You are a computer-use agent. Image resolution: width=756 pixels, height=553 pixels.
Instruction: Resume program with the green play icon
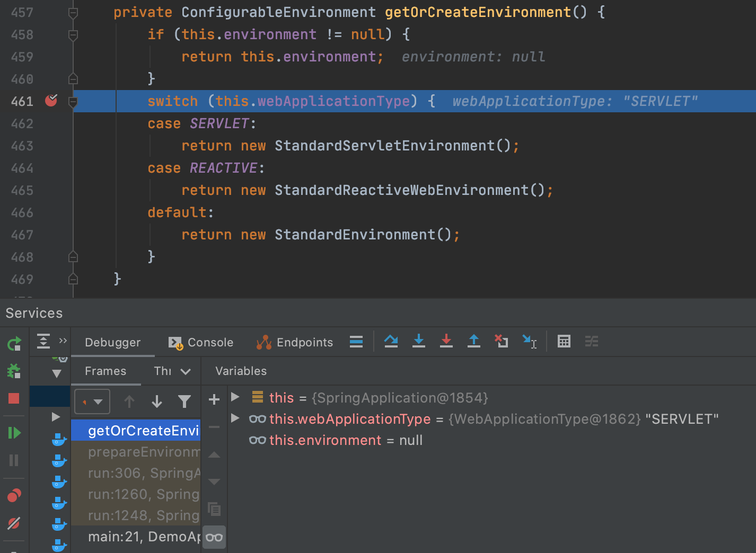pos(14,433)
